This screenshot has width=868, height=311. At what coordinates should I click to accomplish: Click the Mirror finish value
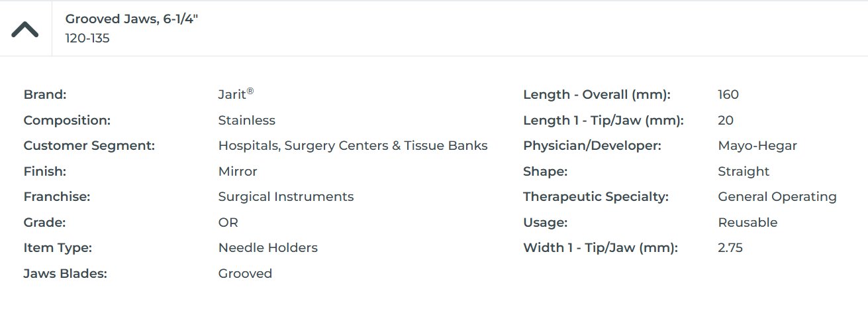[x=238, y=172]
